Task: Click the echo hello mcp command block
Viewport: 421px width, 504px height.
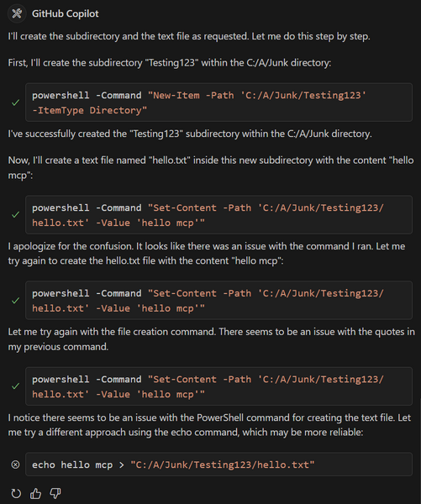Action: (x=218, y=465)
